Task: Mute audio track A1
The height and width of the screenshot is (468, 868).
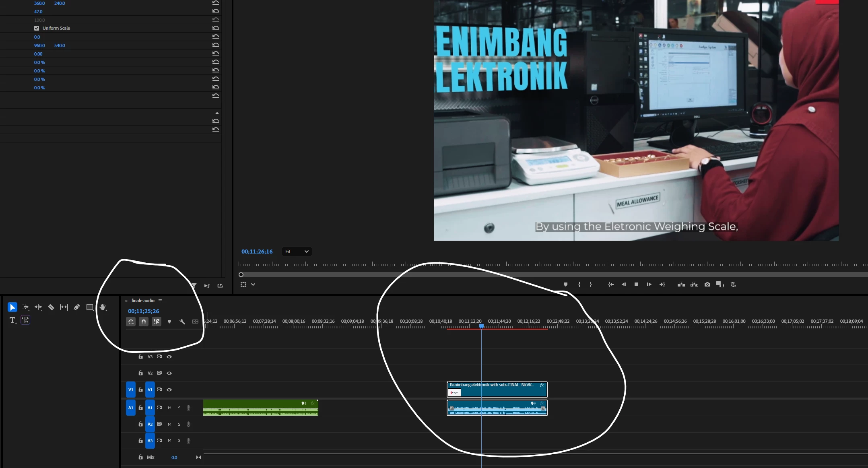Action: point(169,408)
